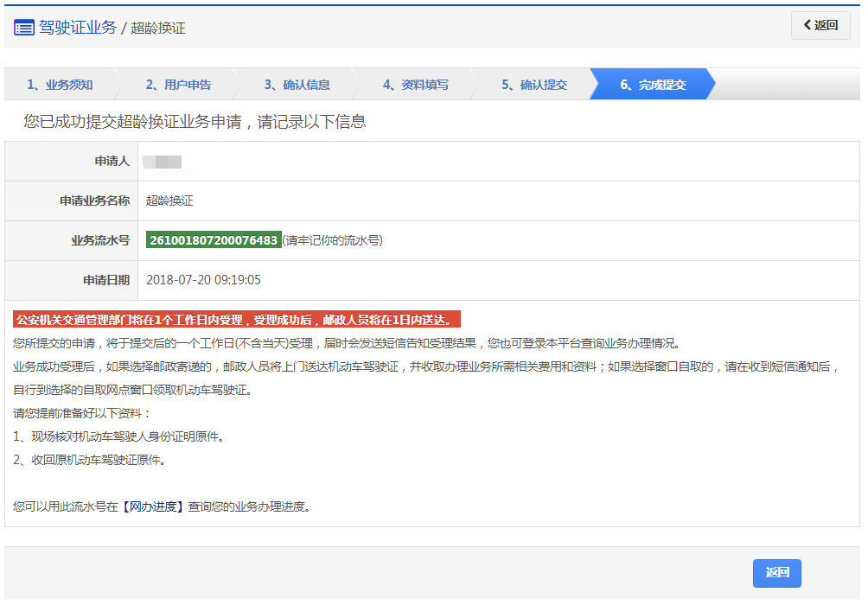The image size is (868, 605).
Task: Click the 您已成功提交 success heading
Action: click(195, 122)
